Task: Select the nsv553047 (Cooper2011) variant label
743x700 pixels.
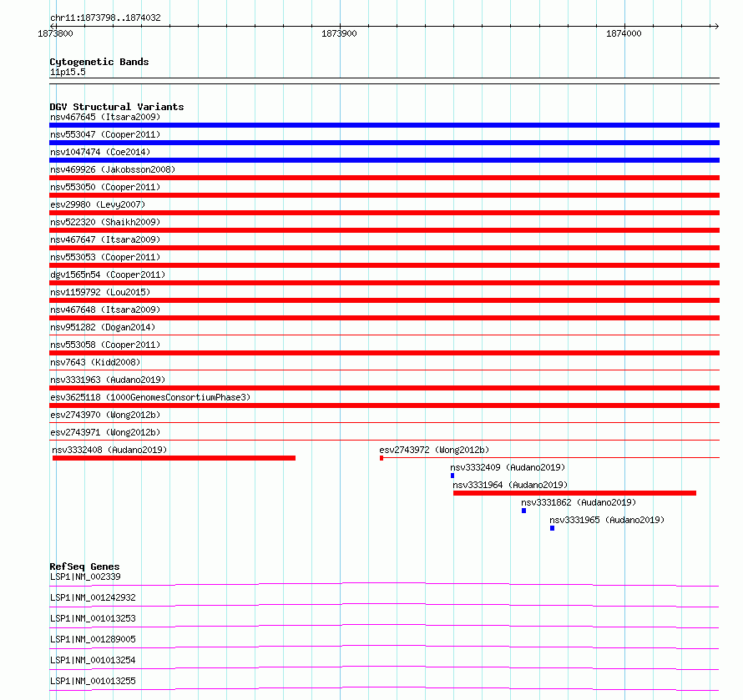Action: tap(105, 134)
